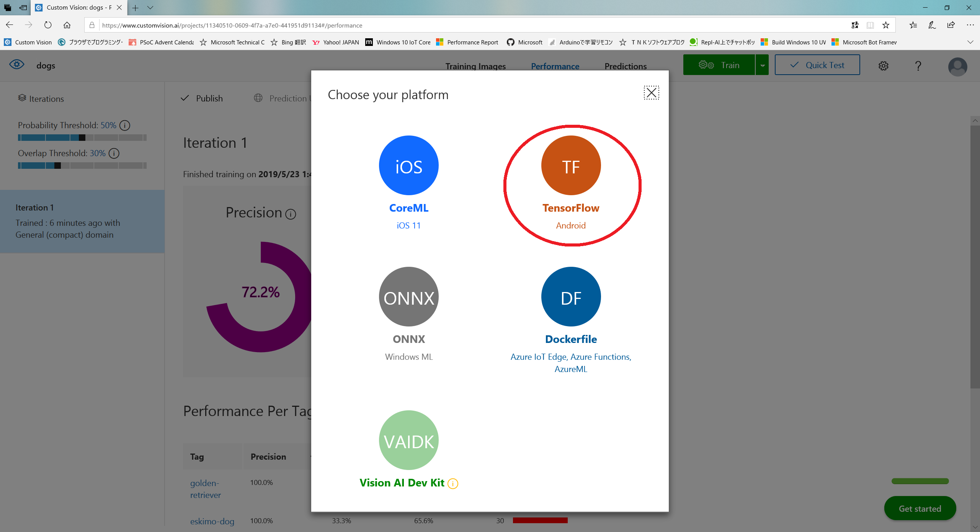Click the Quick Test button
This screenshot has width=980, height=532.
click(817, 65)
